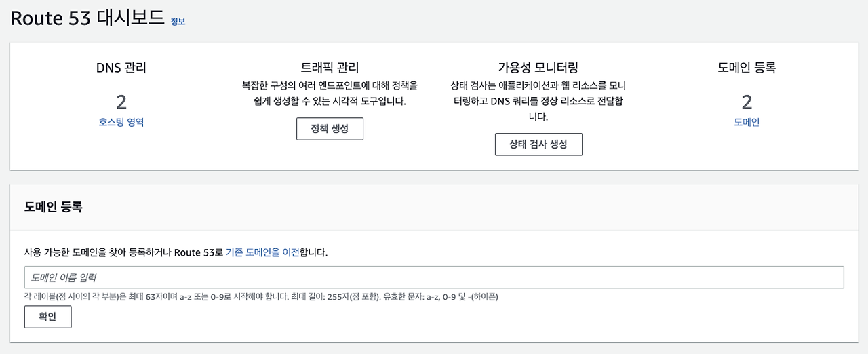Follow the 기존 도메인을 이전 link
The height and width of the screenshot is (354, 868).
[x=262, y=252]
